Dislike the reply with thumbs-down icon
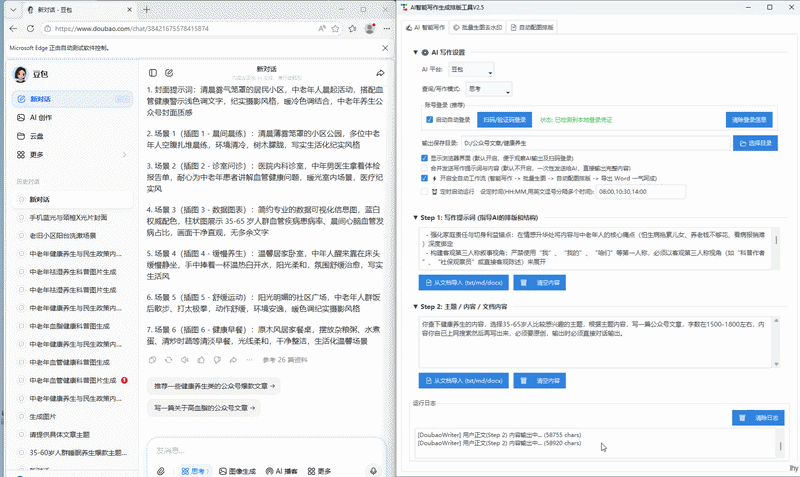The height and width of the screenshot is (477, 800). (217, 360)
